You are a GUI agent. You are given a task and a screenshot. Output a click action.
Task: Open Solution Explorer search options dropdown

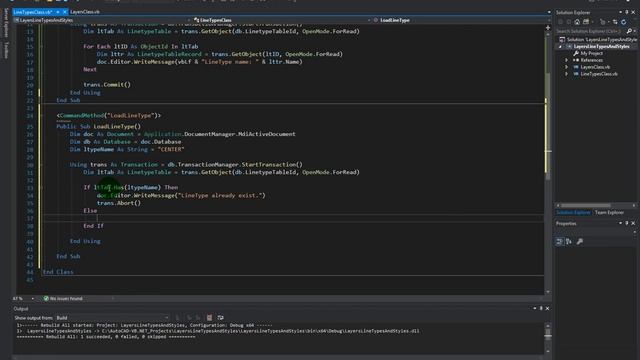pos(634,31)
